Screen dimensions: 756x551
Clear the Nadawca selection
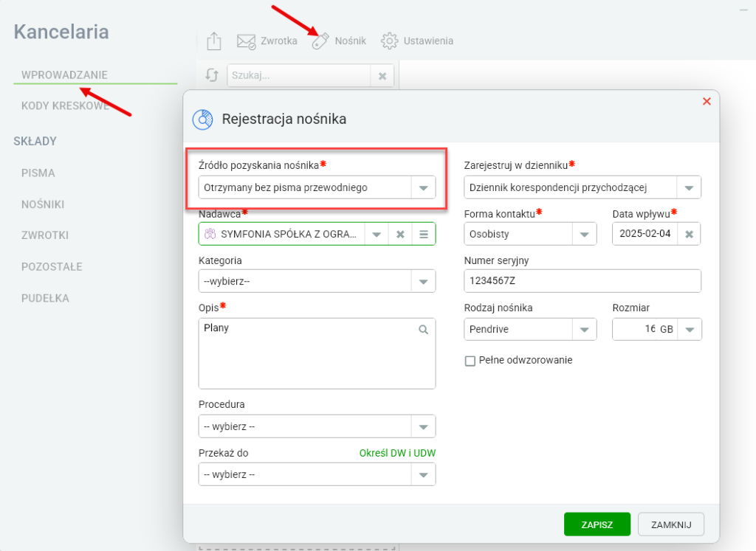(x=400, y=234)
